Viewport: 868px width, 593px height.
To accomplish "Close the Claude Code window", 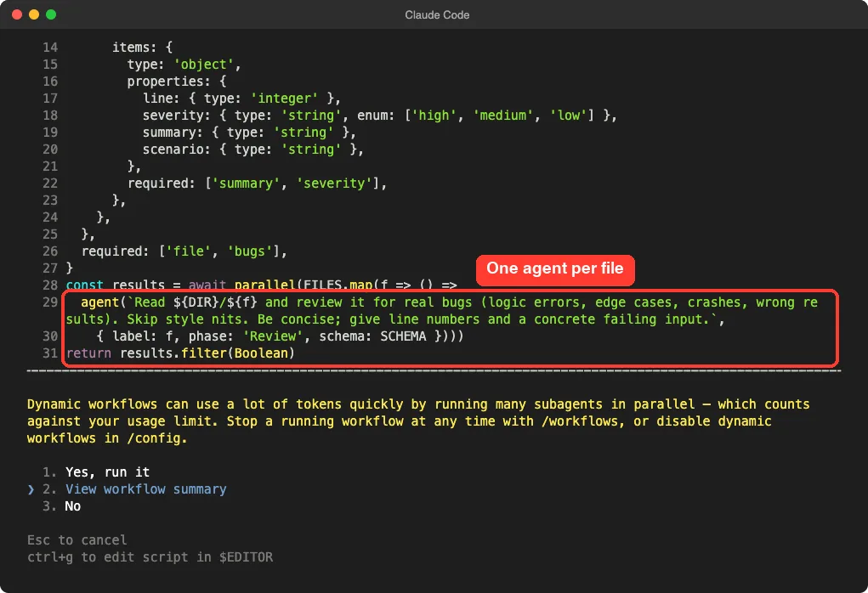I will click(17, 14).
